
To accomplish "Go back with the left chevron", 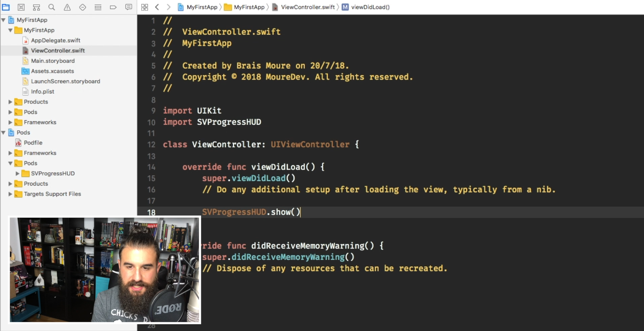I will click(x=157, y=7).
